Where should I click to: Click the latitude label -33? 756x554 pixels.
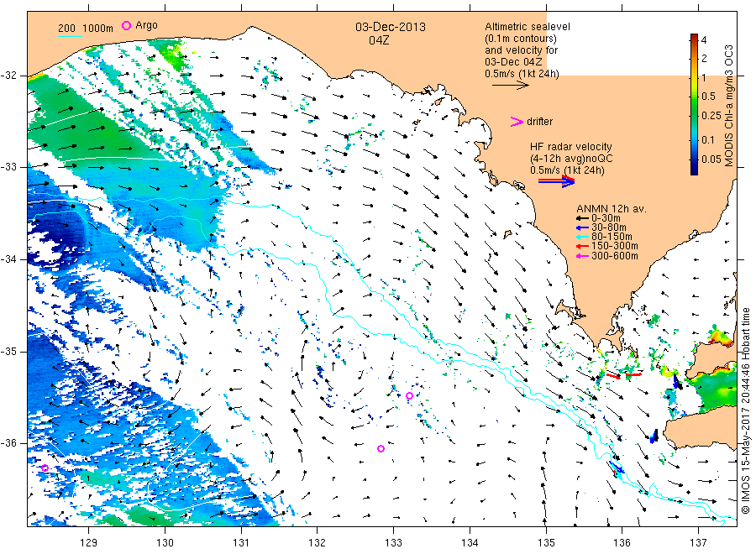coord(9,167)
